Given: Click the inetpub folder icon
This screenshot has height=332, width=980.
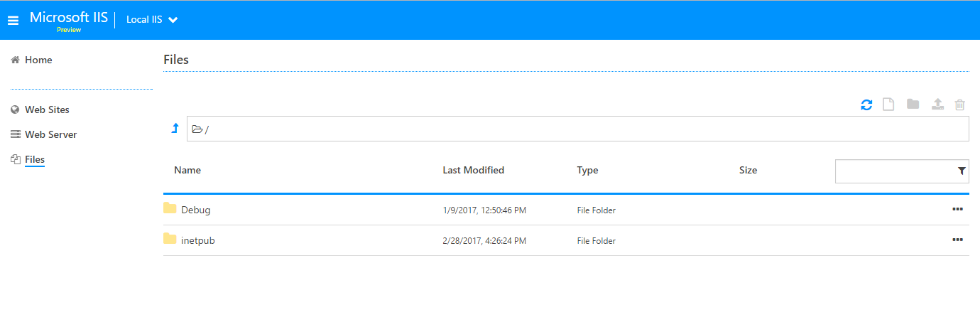Looking at the screenshot, I should [x=170, y=239].
